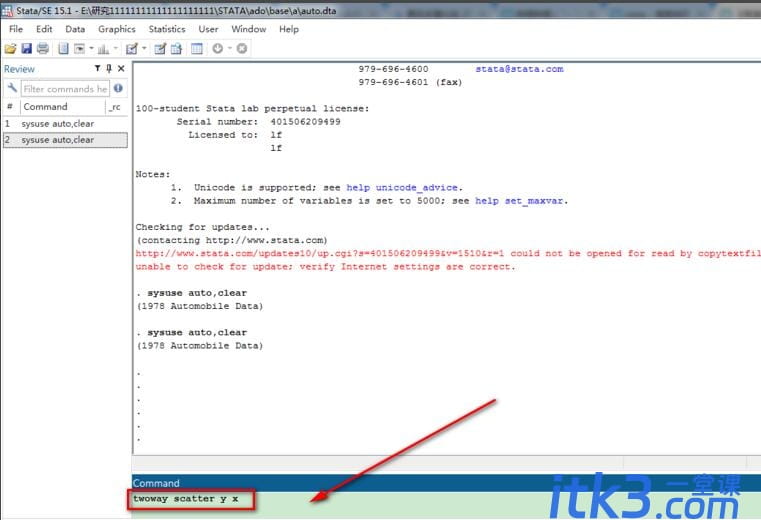The width and height of the screenshot is (761, 520).
Task: Click the Notes: heading in results
Action: [x=153, y=174]
